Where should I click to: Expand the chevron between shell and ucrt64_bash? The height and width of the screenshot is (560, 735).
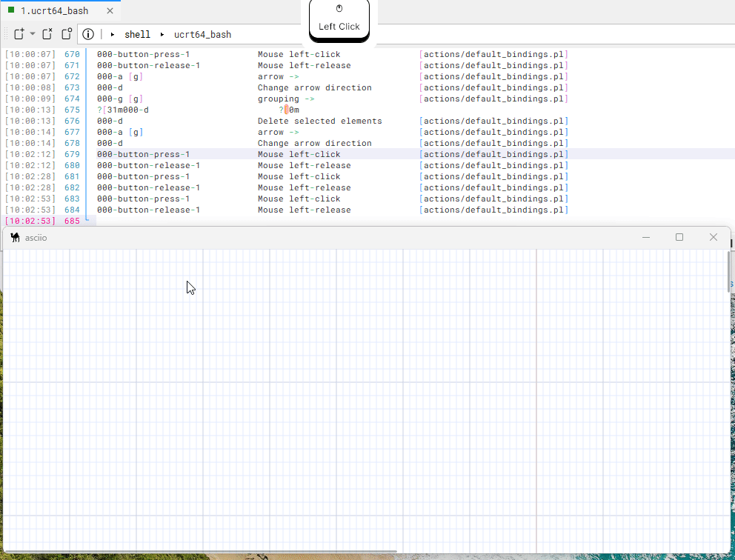pos(162,34)
